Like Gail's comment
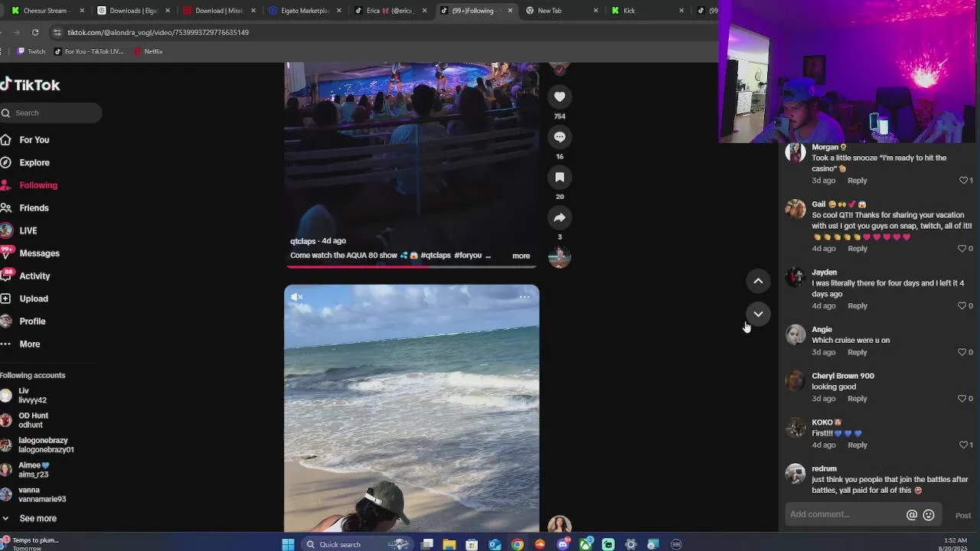 [962, 249]
